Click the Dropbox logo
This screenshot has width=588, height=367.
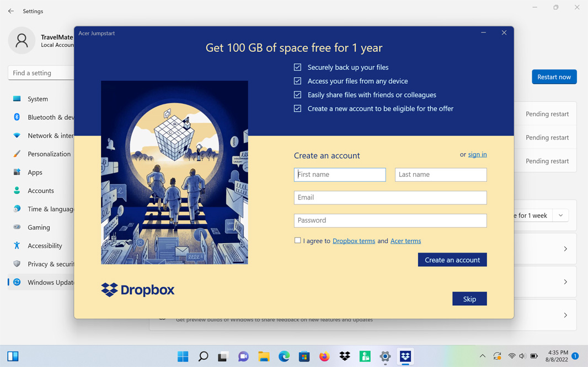(138, 290)
